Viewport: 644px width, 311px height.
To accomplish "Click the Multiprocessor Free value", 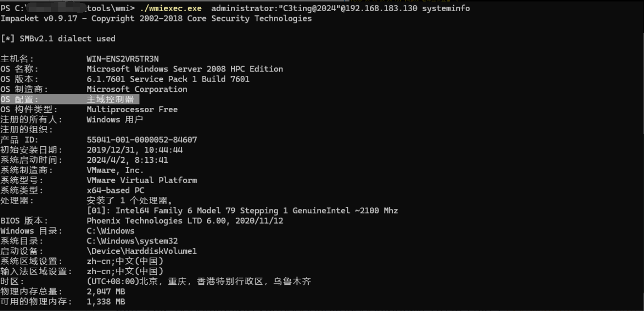I will click(132, 109).
